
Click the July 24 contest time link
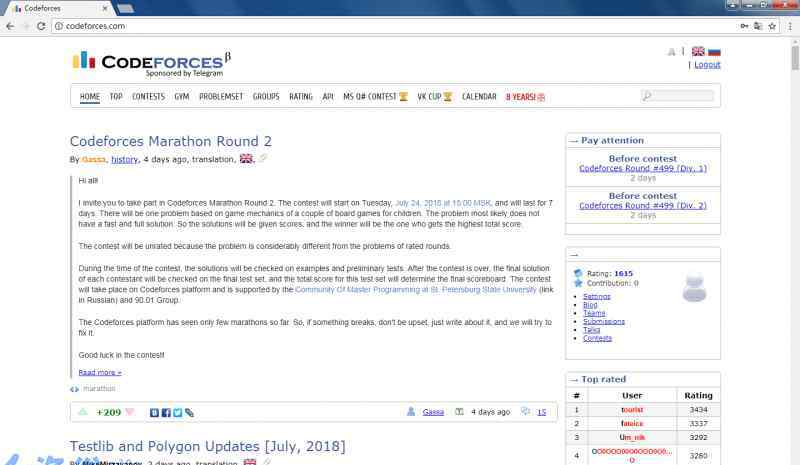[443, 203]
